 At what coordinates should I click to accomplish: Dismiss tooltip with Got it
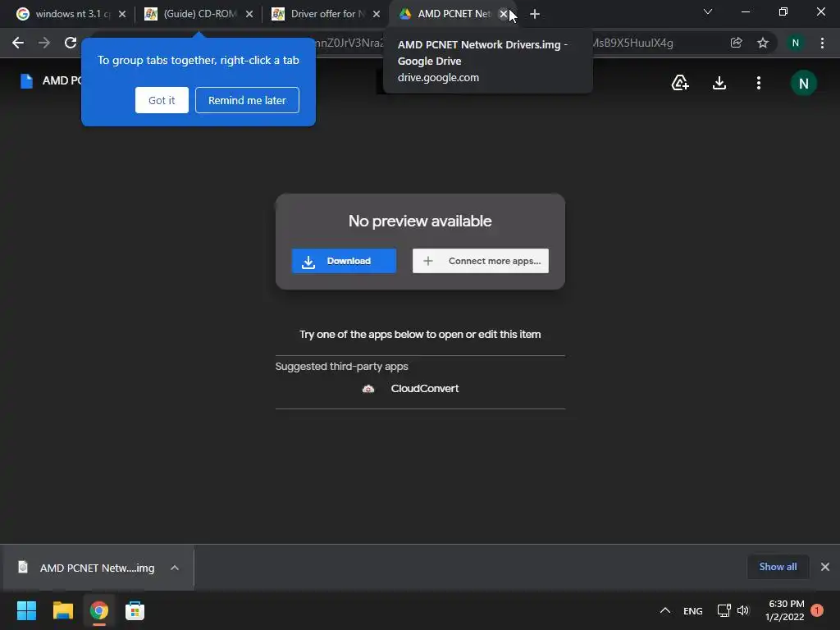pos(162,100)
